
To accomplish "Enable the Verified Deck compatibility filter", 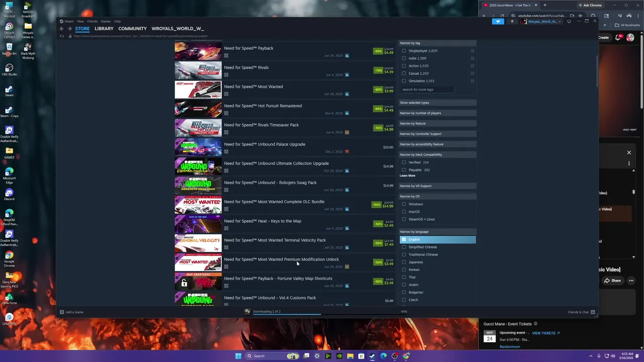I will click(404, 162).
